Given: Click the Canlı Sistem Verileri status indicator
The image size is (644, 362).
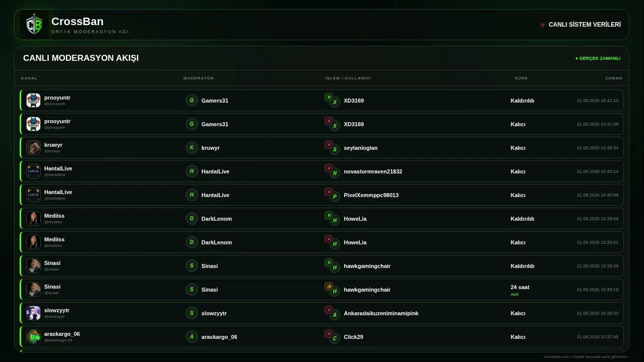Looking at the screenshot, I should click(x=581, y=25).
